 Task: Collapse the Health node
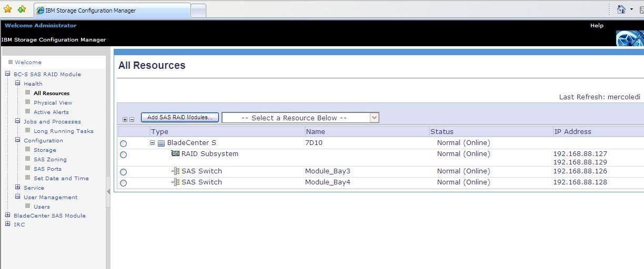tap(17, 83)
